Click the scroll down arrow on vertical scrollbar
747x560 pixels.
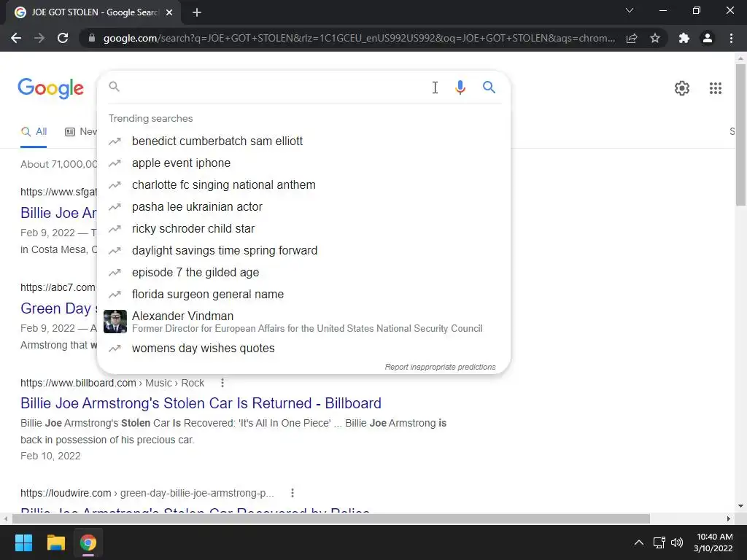tap(740, 506)
